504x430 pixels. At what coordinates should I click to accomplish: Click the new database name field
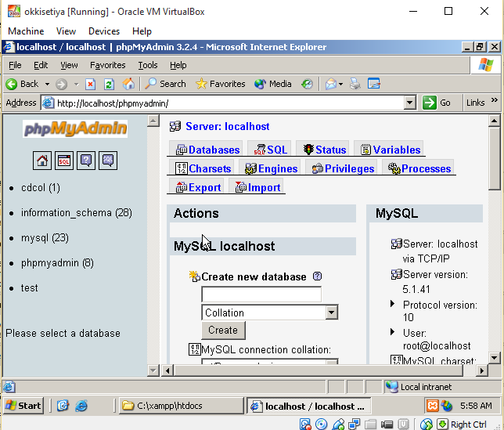click(x=261, y=294)
